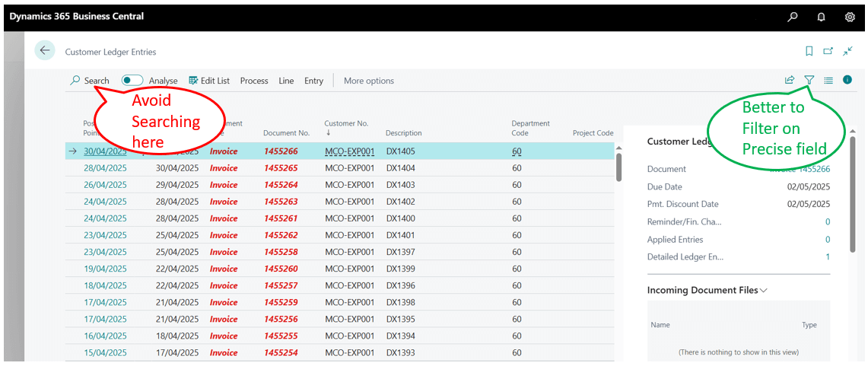Click description cell DX1396
868x366 pixels.
(x=401, y=285)
